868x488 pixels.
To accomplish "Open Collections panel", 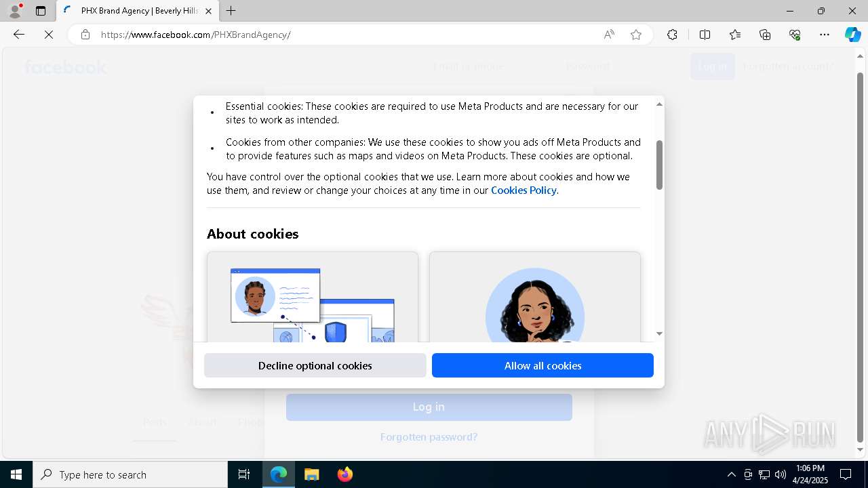I will (x=765, y=35).
